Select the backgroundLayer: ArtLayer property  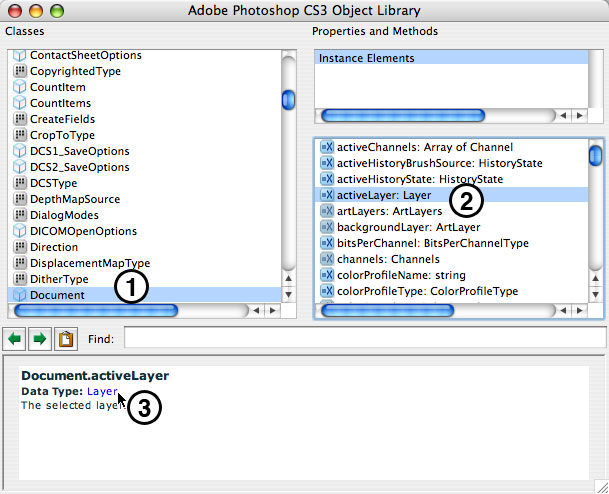pyautogui.click(x=409, y=227)
